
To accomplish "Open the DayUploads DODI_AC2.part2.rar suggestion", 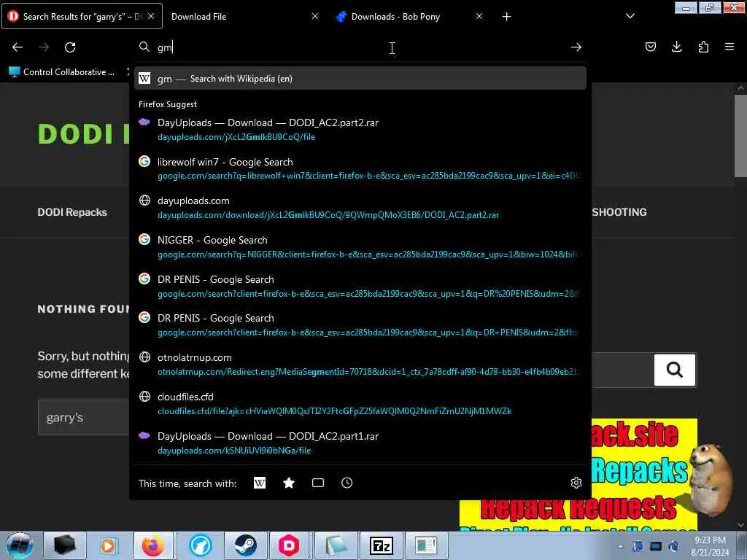I will 360,130.
